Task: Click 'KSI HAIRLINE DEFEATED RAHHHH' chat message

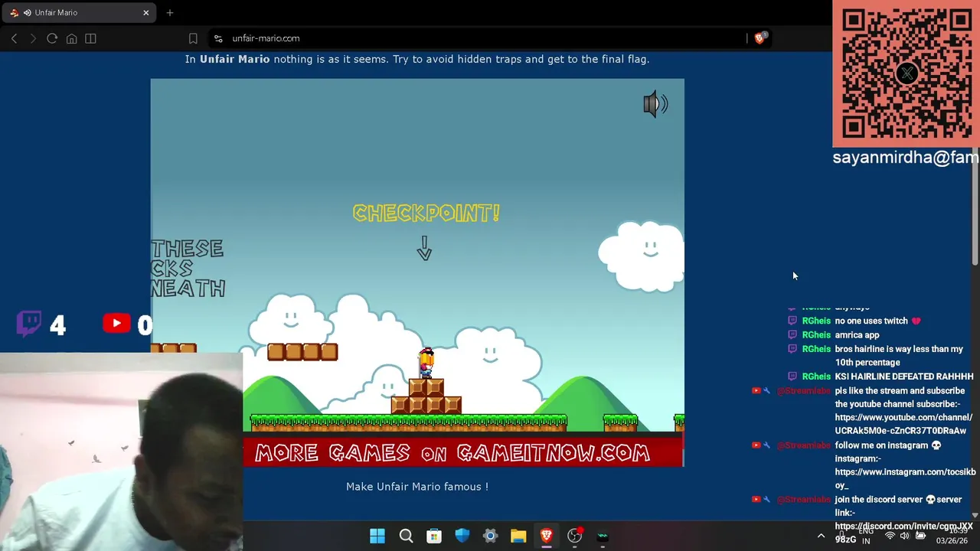Action: [904, 377]
